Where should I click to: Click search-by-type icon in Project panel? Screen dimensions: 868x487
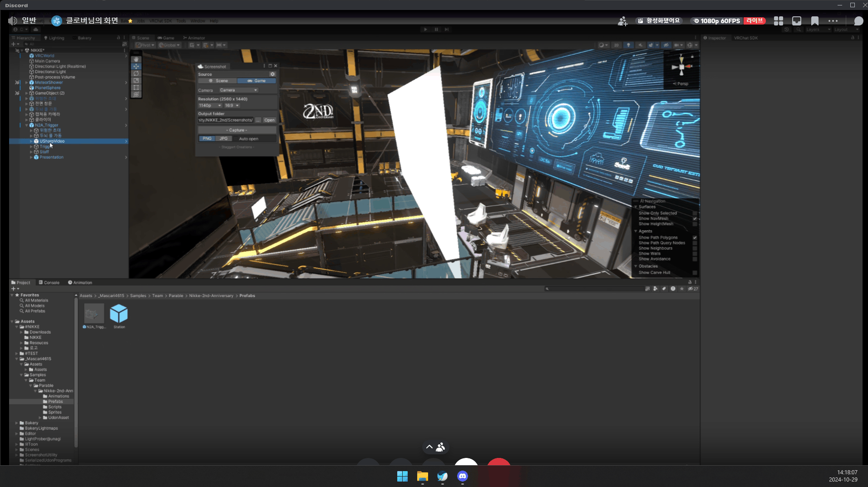655,288
